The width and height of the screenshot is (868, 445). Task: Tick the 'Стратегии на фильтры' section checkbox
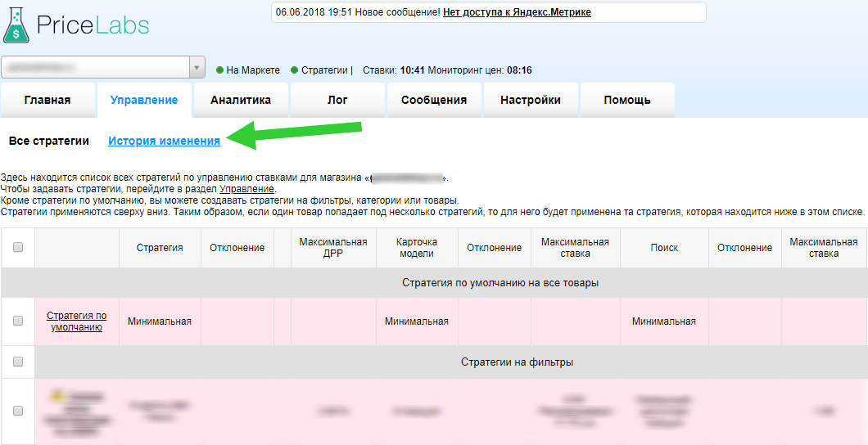point(18,362)
